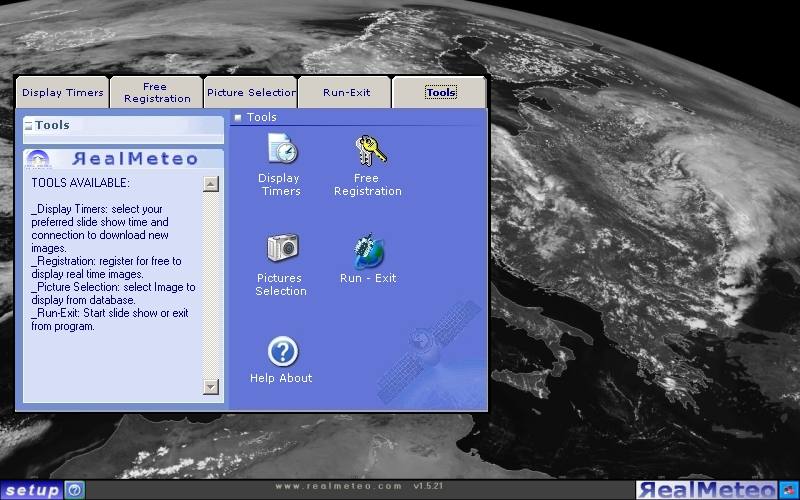Click the 'TOOLS AVAILABLE:' heading text
This screenshot has height=500, width=800.
pyautogui.click(x=81, y=183)
